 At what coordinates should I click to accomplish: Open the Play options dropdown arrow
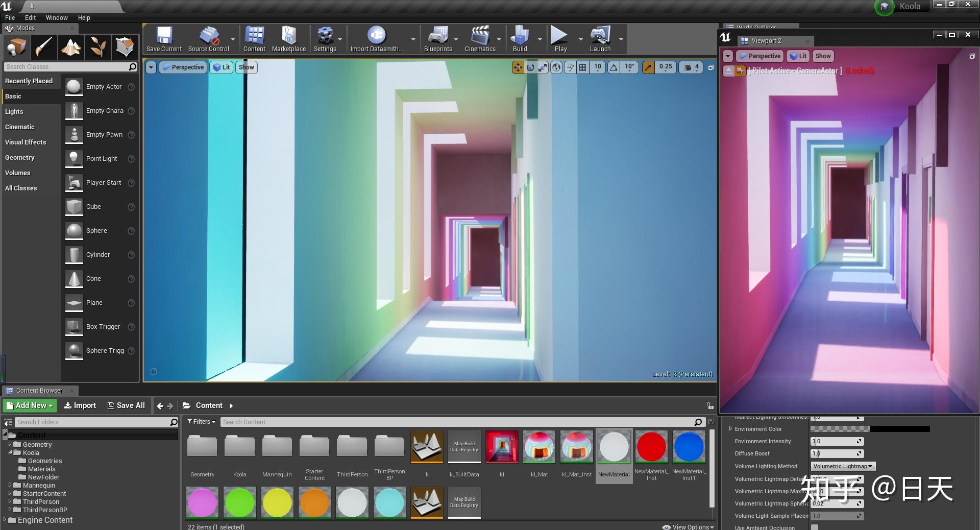tap(580, 39)
